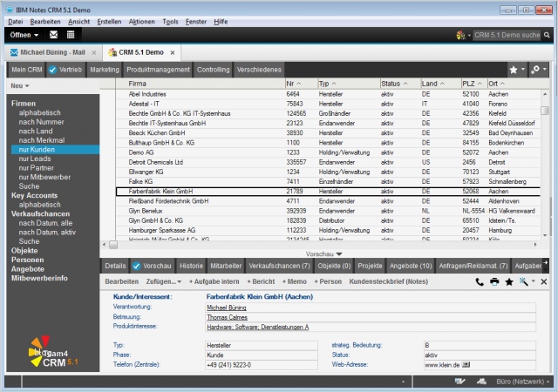
Task: Open the calendar icon beside mail icon
Action: 71,35
